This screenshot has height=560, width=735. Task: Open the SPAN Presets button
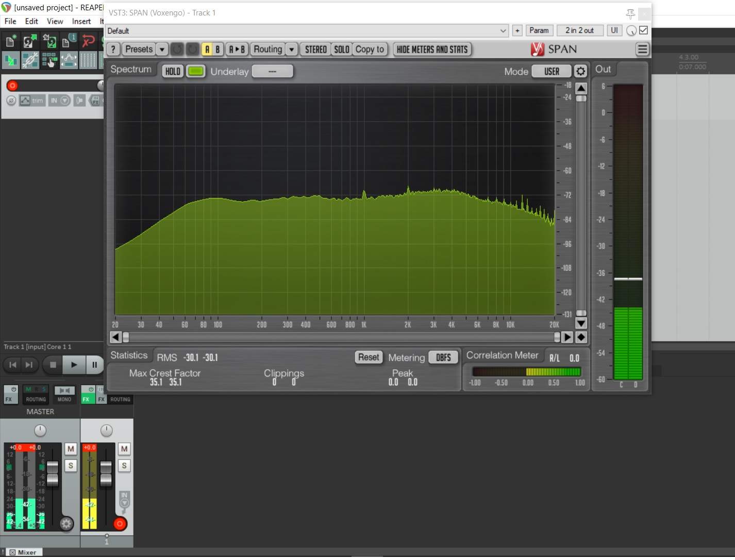point(139,50)
